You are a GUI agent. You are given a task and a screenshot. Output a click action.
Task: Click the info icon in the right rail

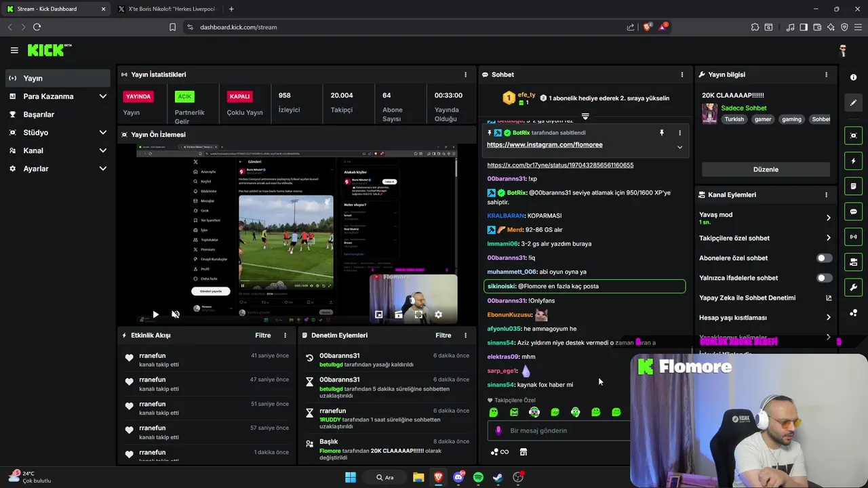(x=853, y=77)
